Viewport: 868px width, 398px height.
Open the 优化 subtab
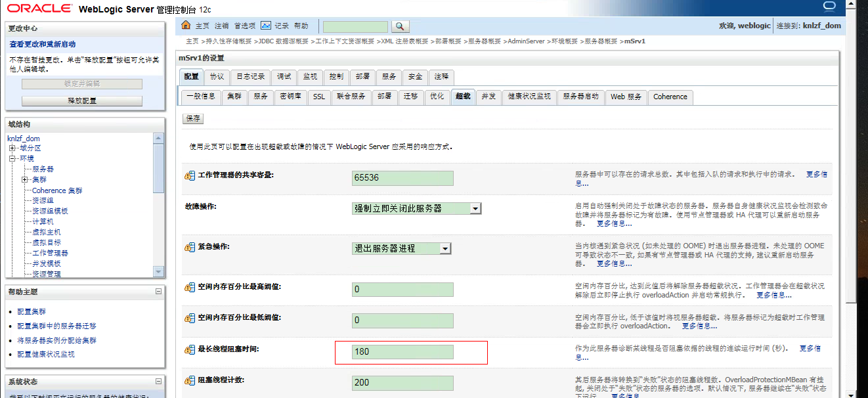437,97
